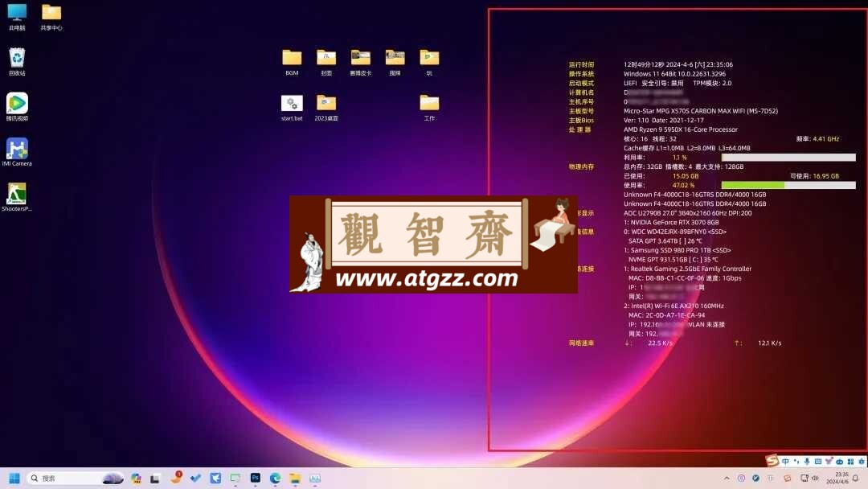Viewport: 868px width, 489px height.
Task: Toggle punctuation mode on Sogou IME bar
Action: click(x=796, y=462)
